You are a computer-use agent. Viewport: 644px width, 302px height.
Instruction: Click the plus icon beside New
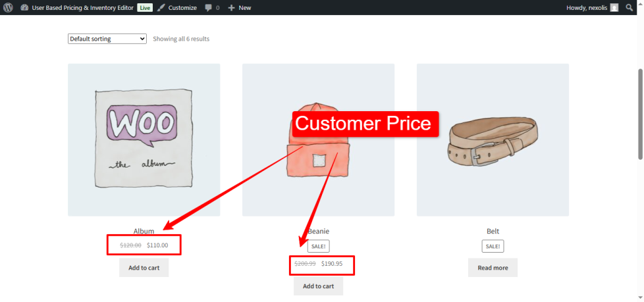[x=231, y=7]
